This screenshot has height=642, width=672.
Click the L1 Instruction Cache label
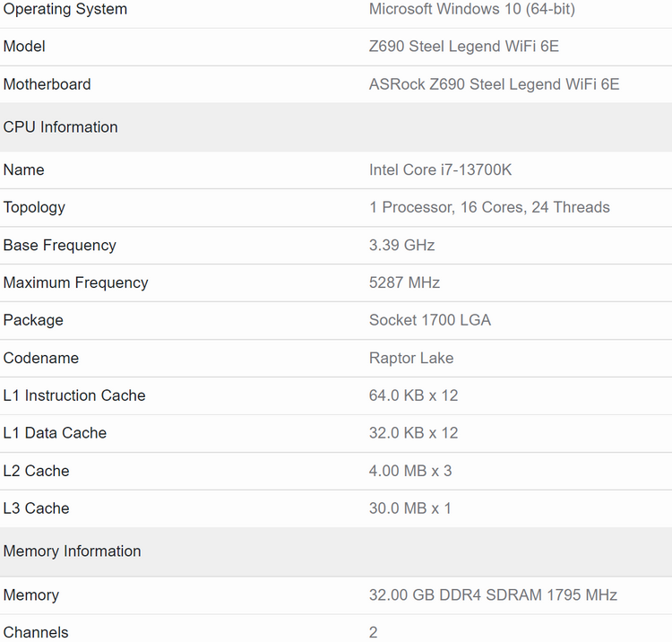74,395
